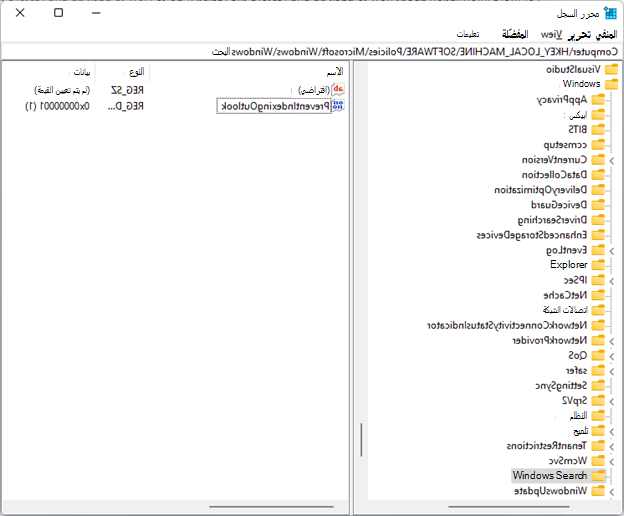
Task: Expand the NetworkProvider key
Action: (x=612, y=341)
